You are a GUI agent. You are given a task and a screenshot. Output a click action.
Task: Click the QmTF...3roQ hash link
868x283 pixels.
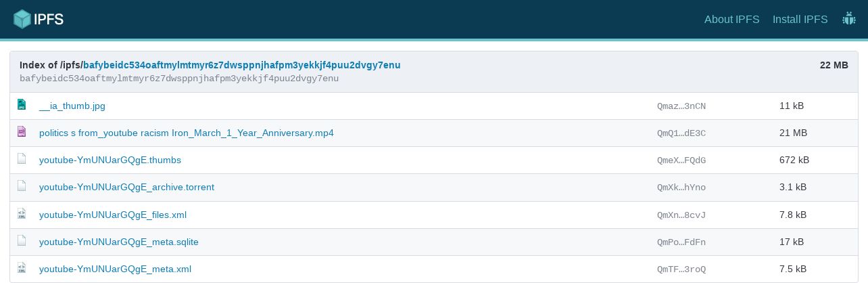(x=681, y=269)
